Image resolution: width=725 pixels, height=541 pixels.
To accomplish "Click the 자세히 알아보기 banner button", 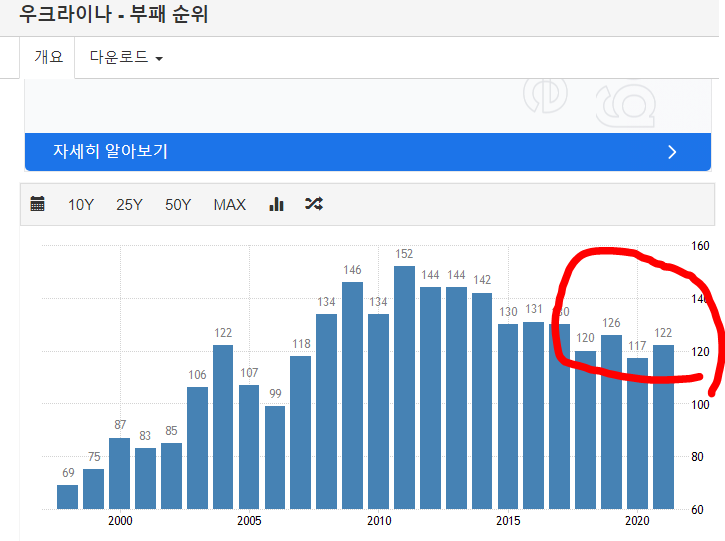I will click(x=368, y=152).
